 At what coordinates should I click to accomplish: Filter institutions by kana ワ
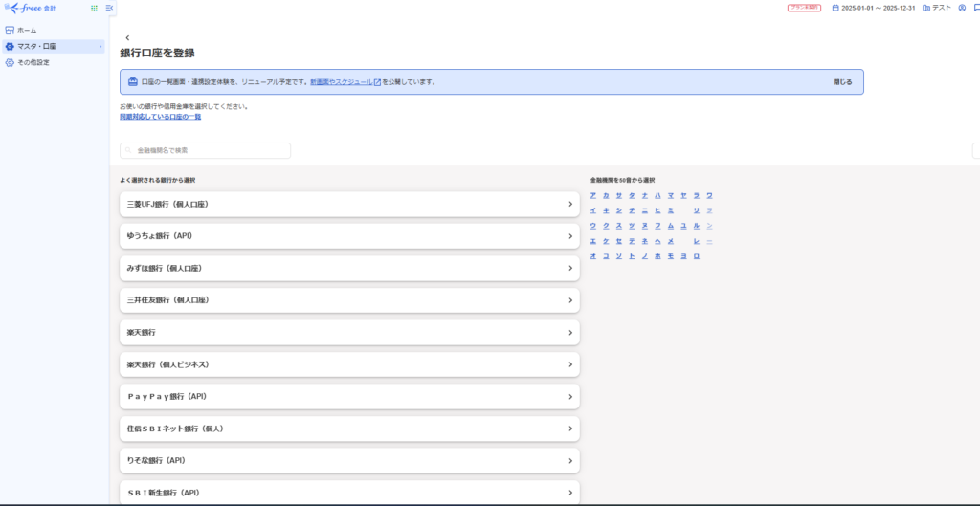pyautogui.click(x=709, y=195)
